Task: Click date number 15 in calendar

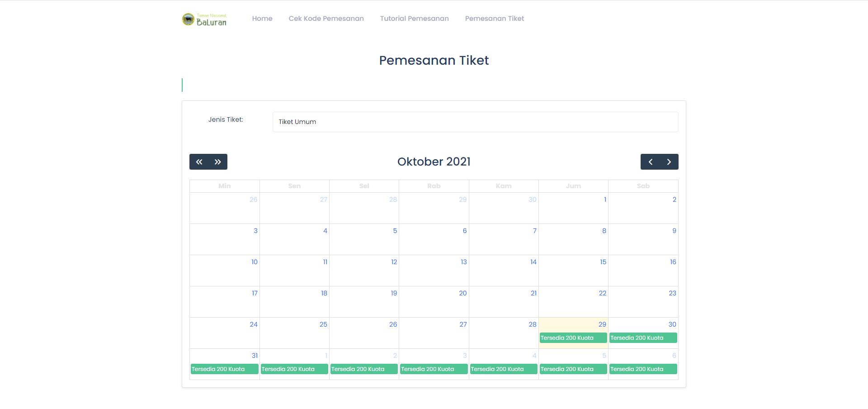Action: pyautogui.click(x=603, y=262)
